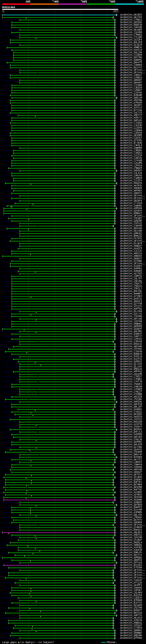Select label UniRef100_C4L424
This screenshot has height=644, width=146.
[131, 173]
